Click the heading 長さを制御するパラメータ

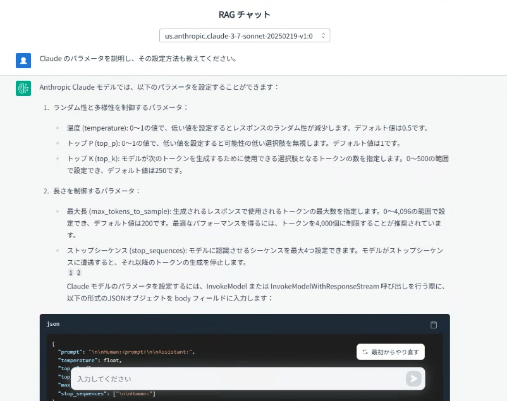pos(97,191)
